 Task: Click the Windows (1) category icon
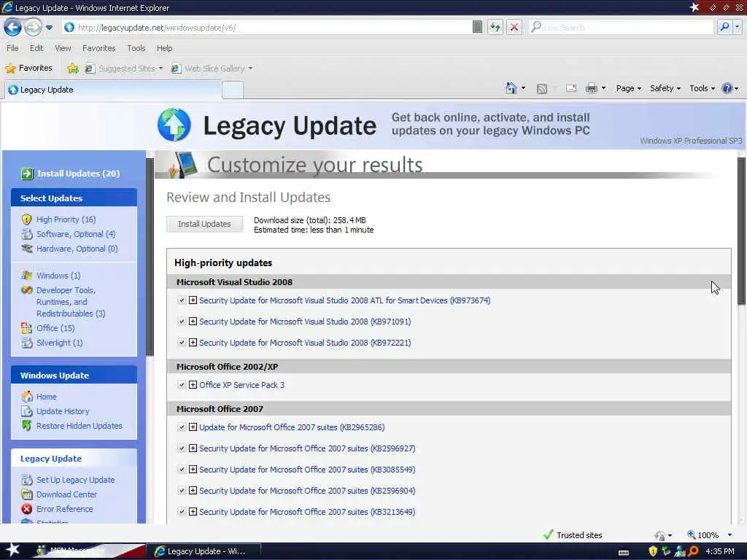pyautogui.click(x=27, y=275)
